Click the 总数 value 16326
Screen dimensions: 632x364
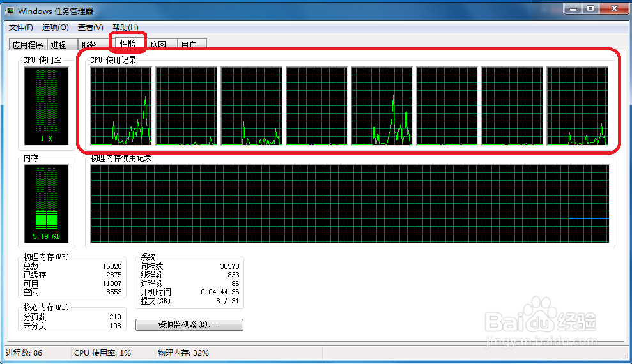click(112, 266)
